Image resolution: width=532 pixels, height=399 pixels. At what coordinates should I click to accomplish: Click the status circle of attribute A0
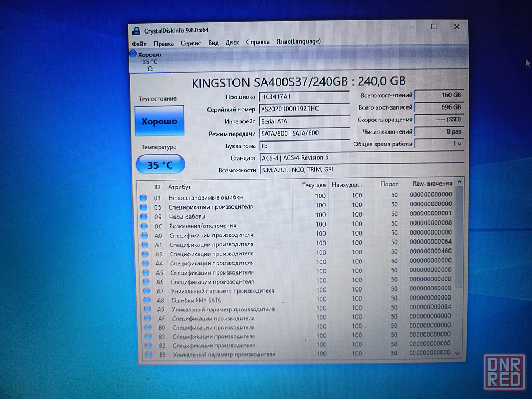(145, 235)
